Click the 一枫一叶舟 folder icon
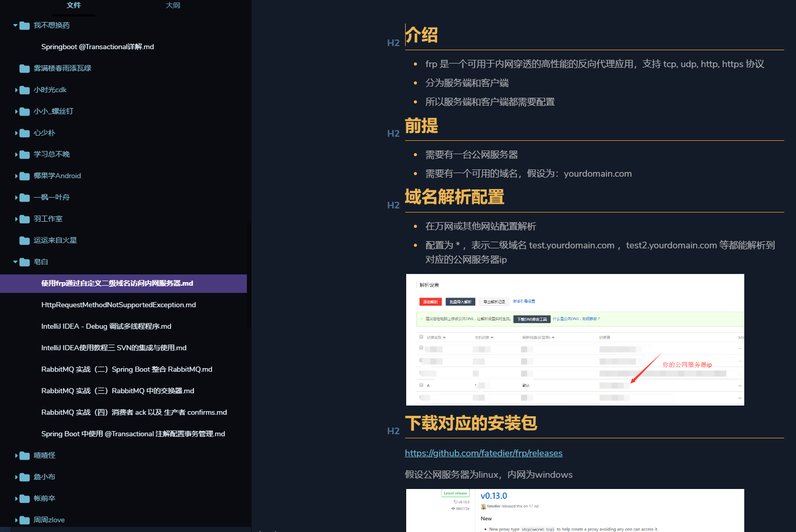Image resolution: width=796 pixels, height=532 pixels. point(25,198)
